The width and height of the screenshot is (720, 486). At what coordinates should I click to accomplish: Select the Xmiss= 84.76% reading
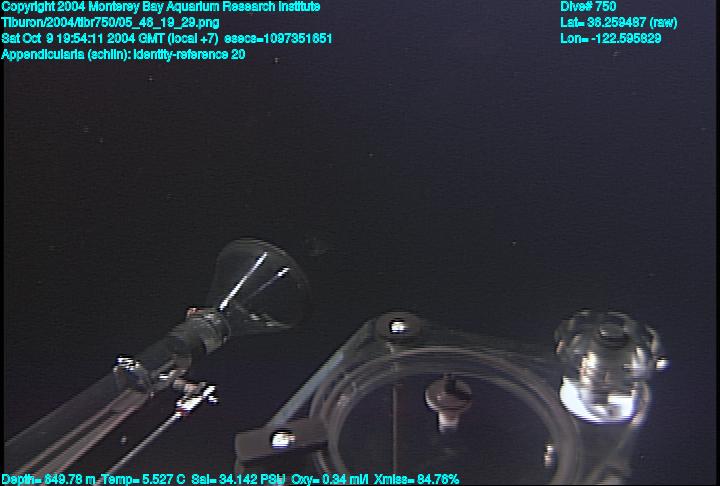416,480
